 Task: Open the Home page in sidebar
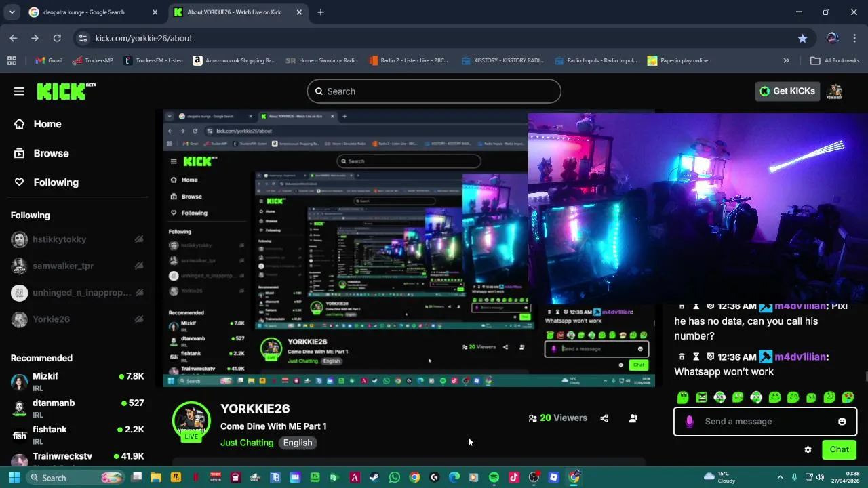click(x=38, y=124)
